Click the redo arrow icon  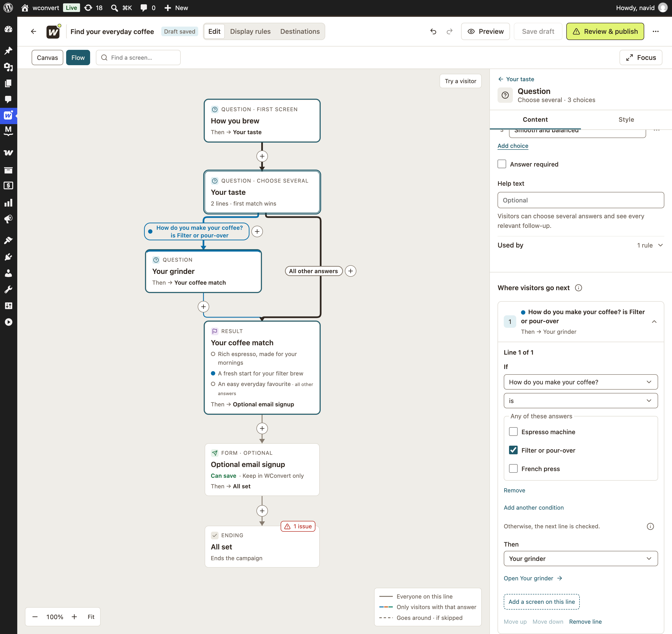coord(449,31)
